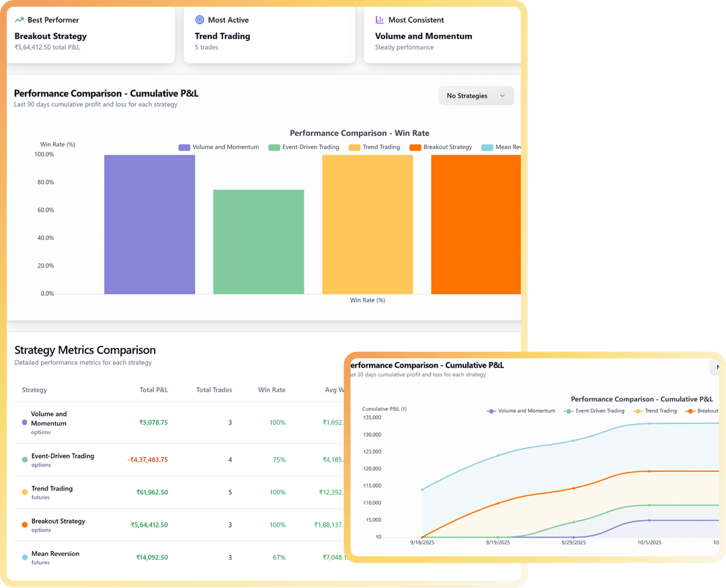Click the purple dot beside Volume and Momentum row
Viewport: 726px width, 588px height.
click(x=25, y=423)
